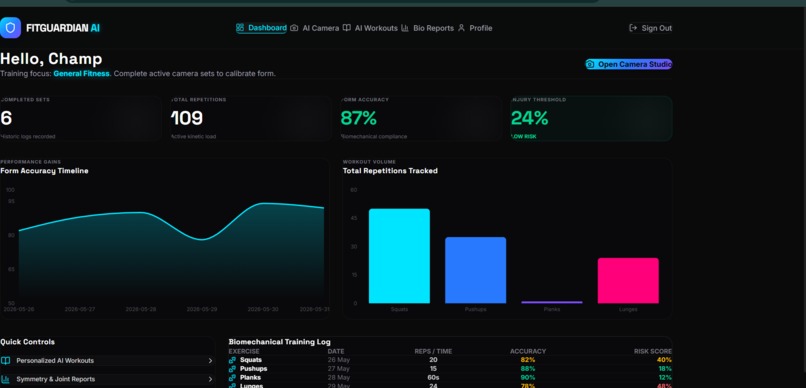
Task: Open the Dashboard tab
Action: point(262,28)
